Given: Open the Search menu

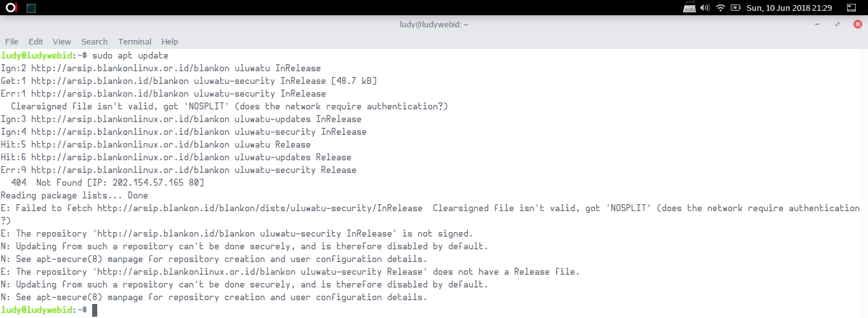Looking at the screenshot, I should tap(94, 41).
